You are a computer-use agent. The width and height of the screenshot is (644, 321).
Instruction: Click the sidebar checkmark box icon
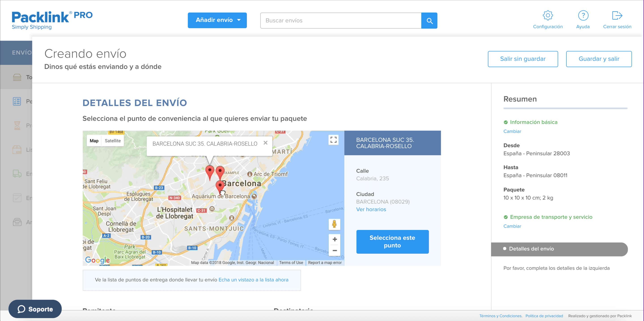[17, 198]
